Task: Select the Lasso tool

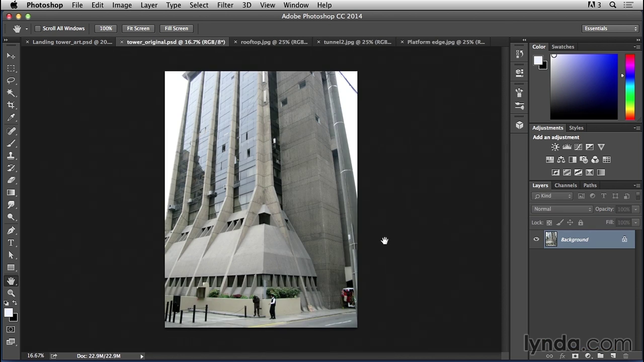Action: coord(11,80)
